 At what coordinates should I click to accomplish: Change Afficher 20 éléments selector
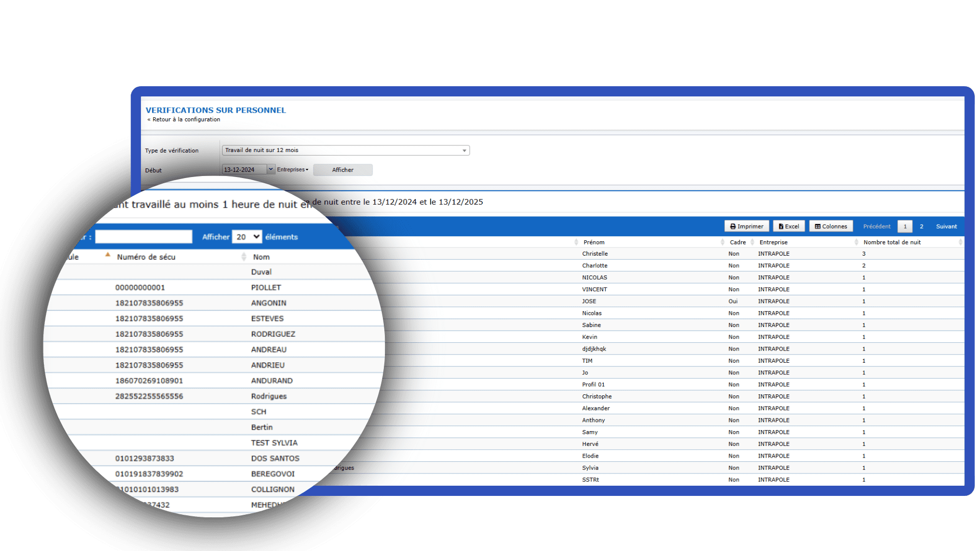(x=247, y=237)
